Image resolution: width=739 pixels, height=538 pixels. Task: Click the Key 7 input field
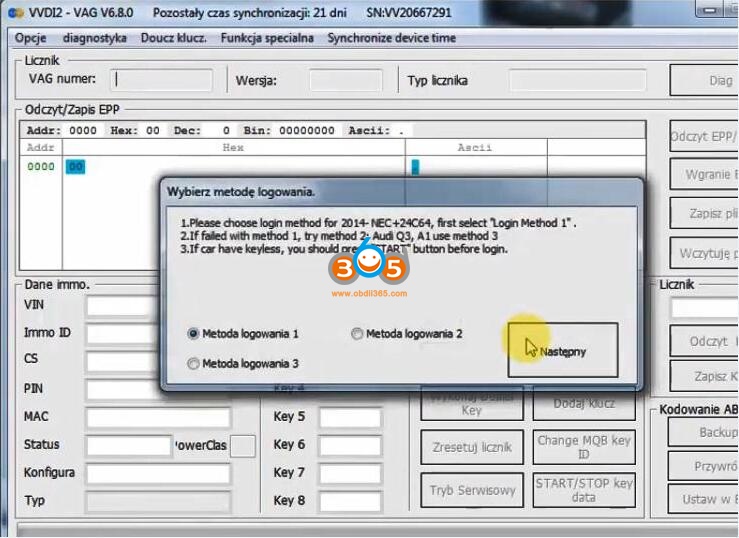coord(350,473)
